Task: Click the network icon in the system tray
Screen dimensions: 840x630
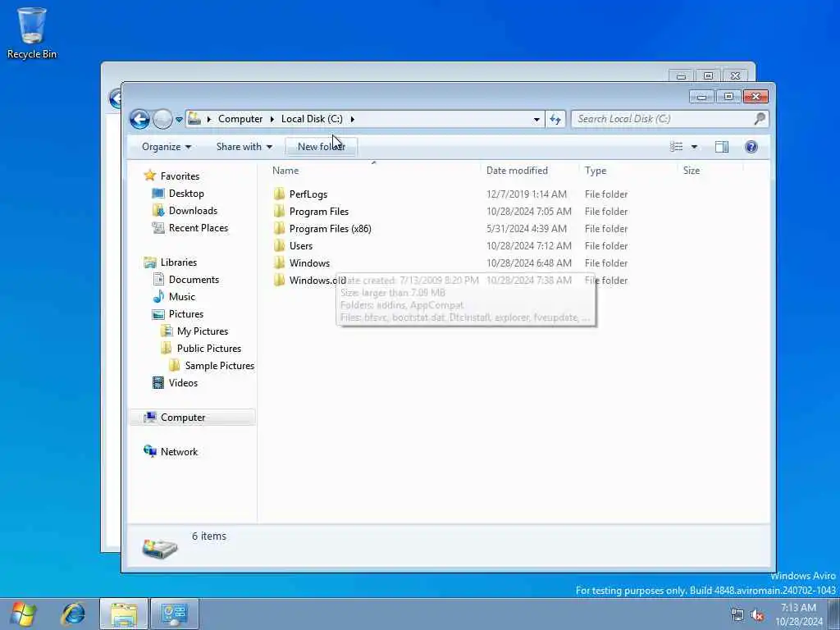Action: click(x=737, y=614)
